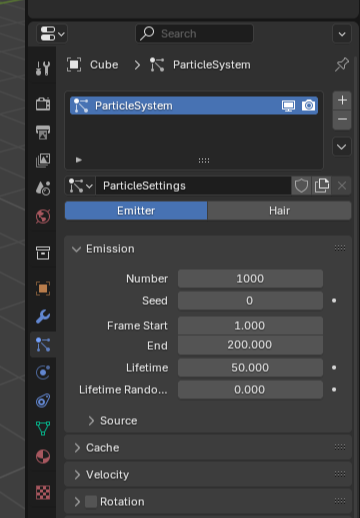Open the World properties tab
The height and width of the screenshot is (518, 360).
point(43,217)
